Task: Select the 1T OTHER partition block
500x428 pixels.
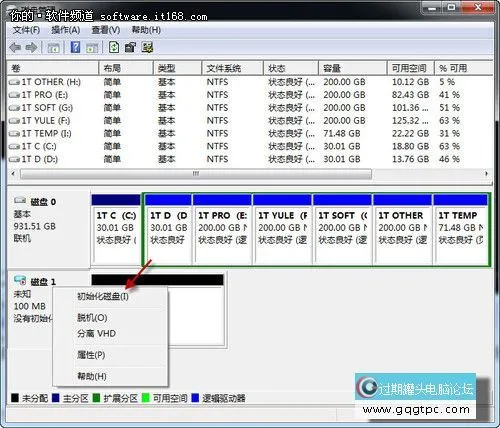Action: tap(402, 229)
